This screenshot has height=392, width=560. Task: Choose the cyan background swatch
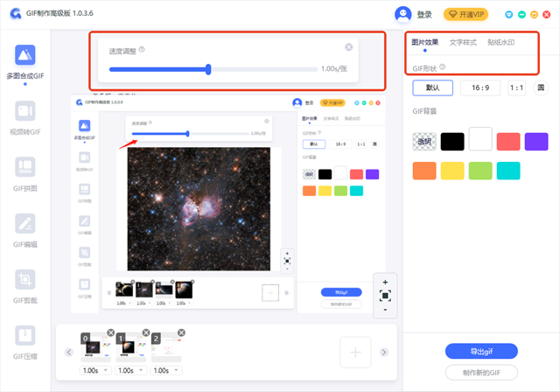(508, 171)
